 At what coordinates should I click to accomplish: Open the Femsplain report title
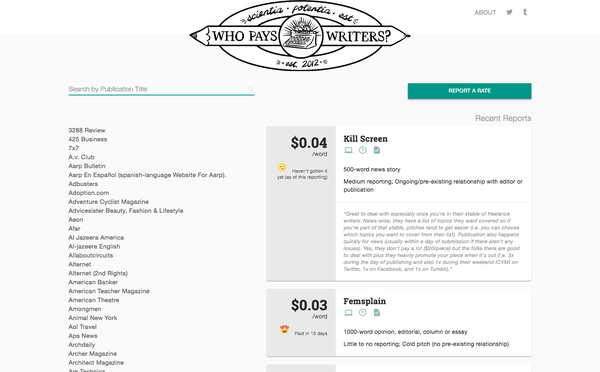coord(365,301)
